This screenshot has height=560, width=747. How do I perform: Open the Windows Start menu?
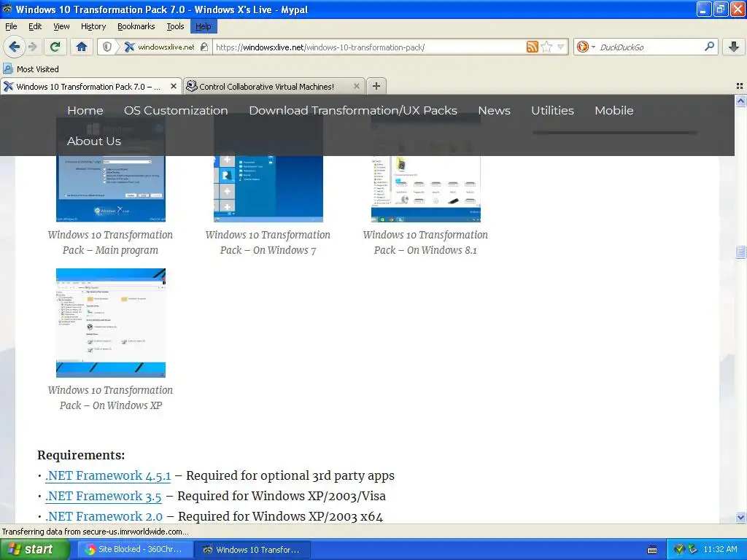(x=34, y=549)
